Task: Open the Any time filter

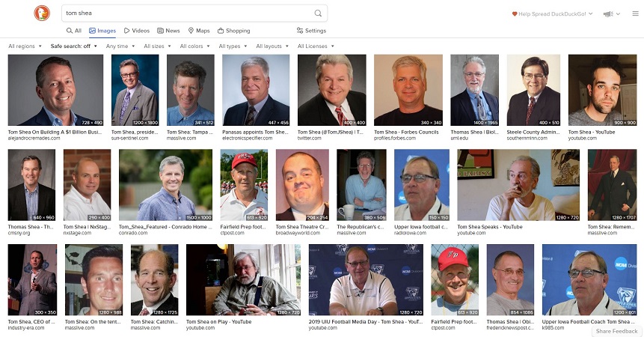Action: (x=120, y=46)
